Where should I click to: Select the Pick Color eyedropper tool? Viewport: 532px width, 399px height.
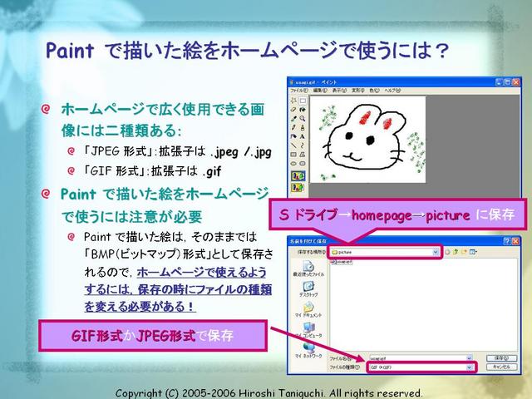(x=293, y=118)
